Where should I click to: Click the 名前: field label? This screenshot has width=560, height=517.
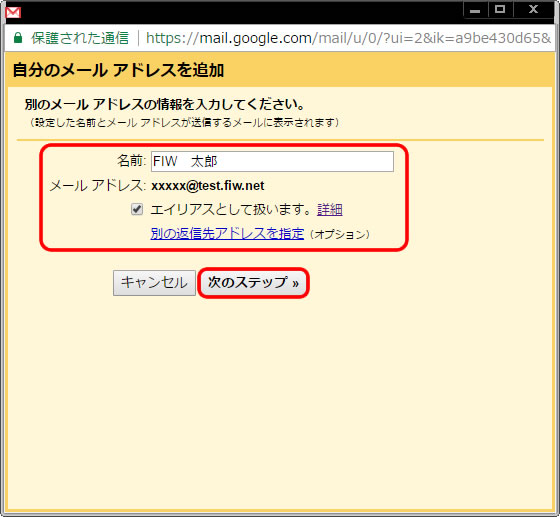[131, 161]
